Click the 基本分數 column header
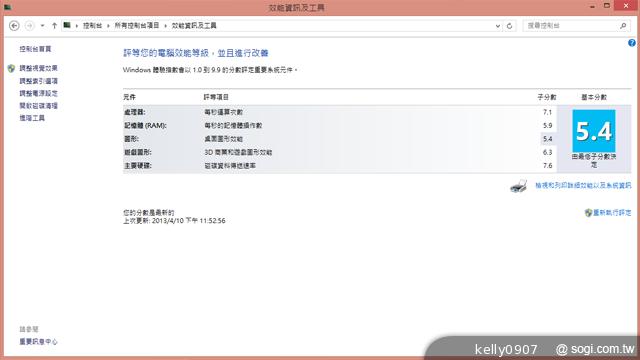The width and height of the screenshot is (640, 360). pyautogui.click(x=594, y=97)
